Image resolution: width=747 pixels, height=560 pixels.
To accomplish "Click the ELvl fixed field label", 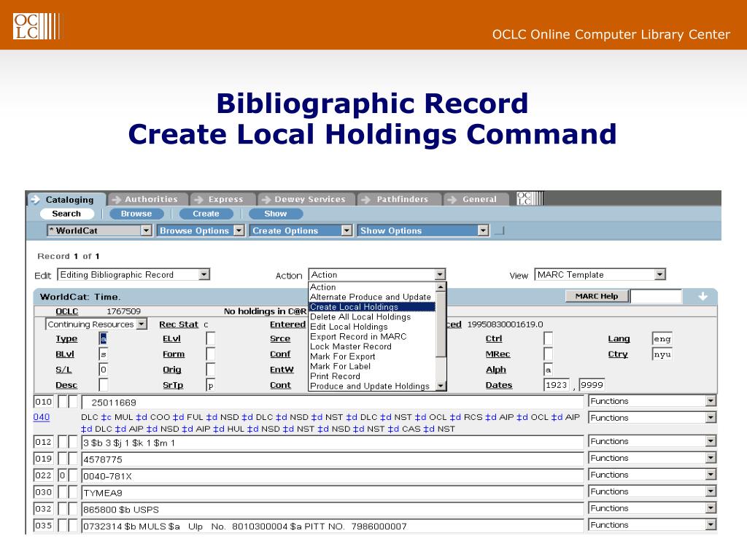I will point(172,338).
